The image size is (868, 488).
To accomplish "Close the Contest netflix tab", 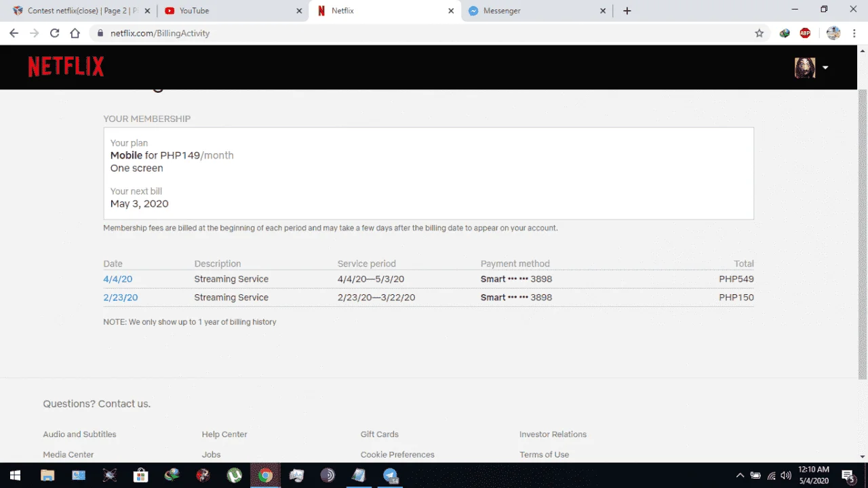I will pyautogui.click(x=147, y=11).
